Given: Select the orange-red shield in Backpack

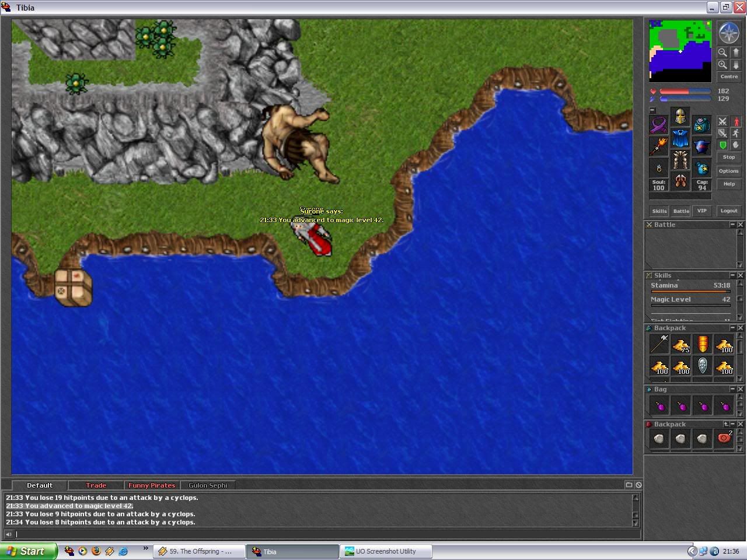Looking at the screenshot, I should [703, 344].
